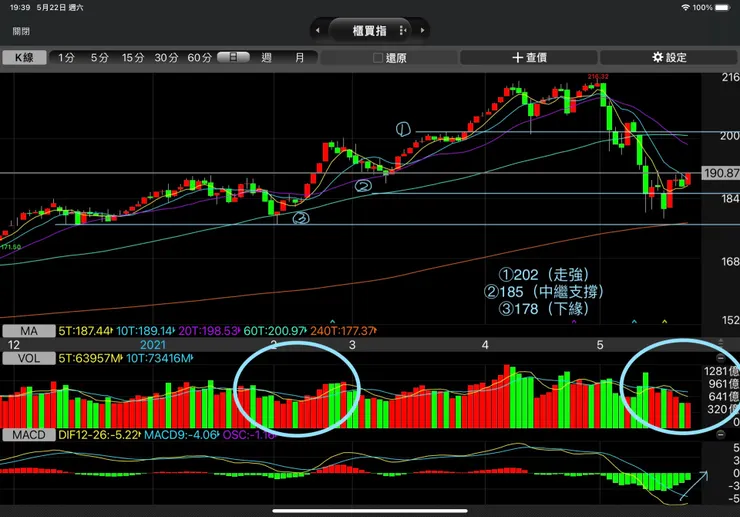Switch to 60分 interval
This screenshot has width=740, height=517.
pos(200,58)
